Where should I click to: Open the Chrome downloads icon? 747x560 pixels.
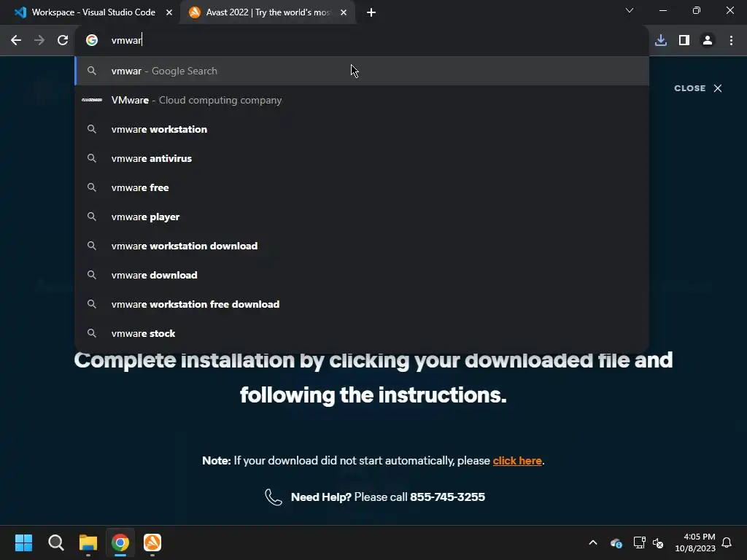(x=661, y=41)
